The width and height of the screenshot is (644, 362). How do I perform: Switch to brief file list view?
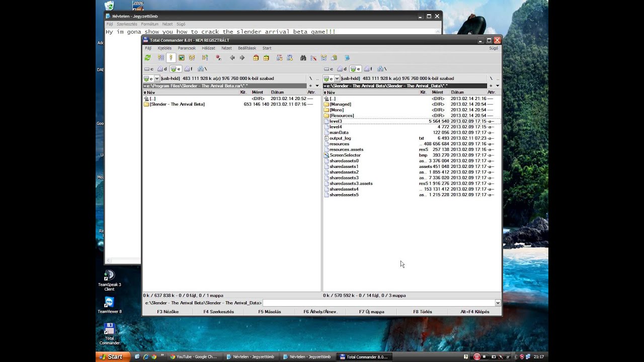click(161, 58)
